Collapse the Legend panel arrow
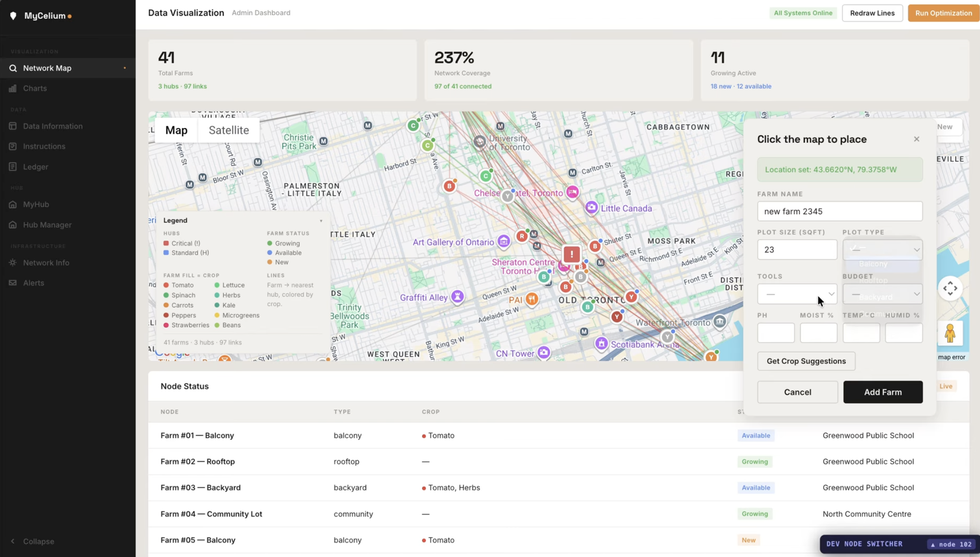980x557 pixels. (321, 221)
